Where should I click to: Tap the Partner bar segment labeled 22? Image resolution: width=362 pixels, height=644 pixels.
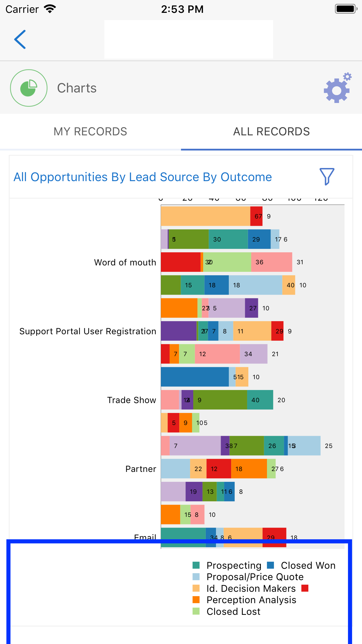[x=198, y=469]
